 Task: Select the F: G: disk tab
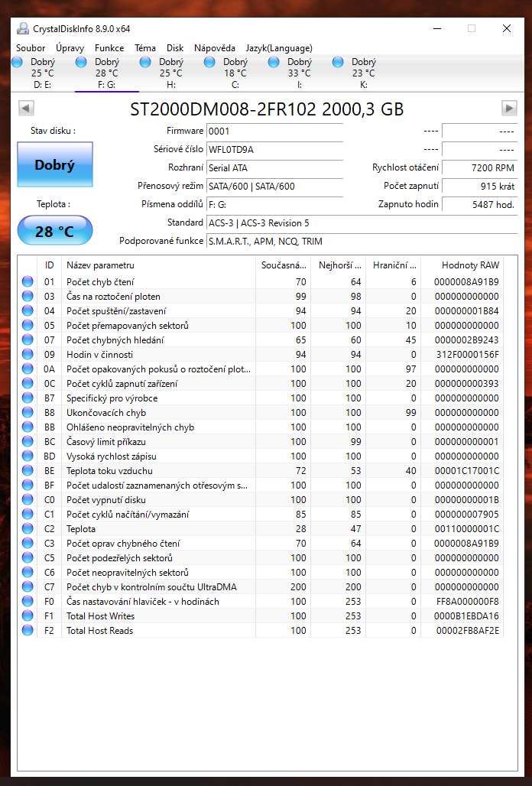(x=107, y=73)
